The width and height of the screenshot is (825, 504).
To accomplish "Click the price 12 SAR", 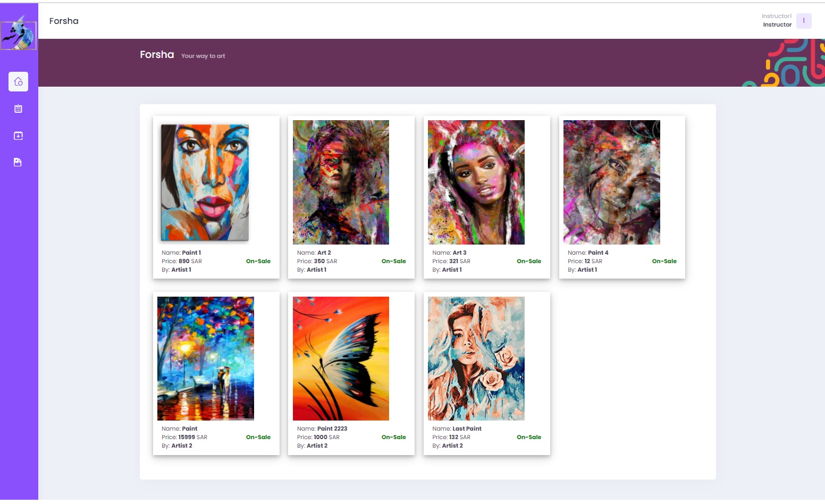I will click(585, 261).
